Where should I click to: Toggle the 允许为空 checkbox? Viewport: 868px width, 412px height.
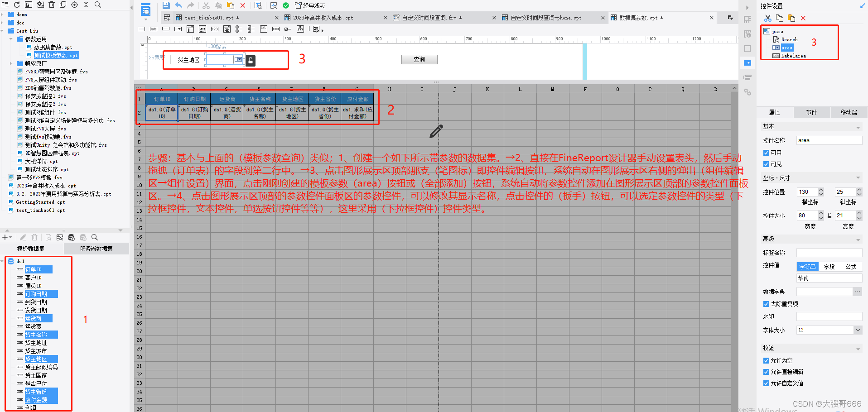click(766, 361)
